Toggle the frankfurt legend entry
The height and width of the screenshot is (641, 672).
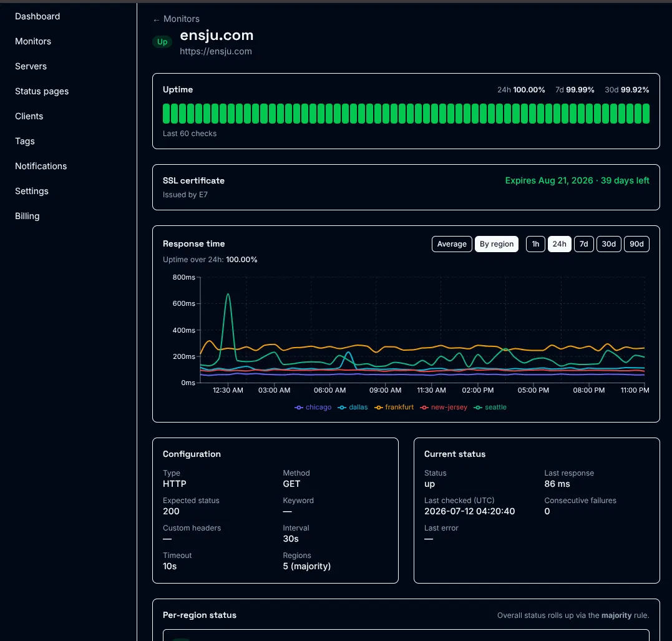pos(394,407)
